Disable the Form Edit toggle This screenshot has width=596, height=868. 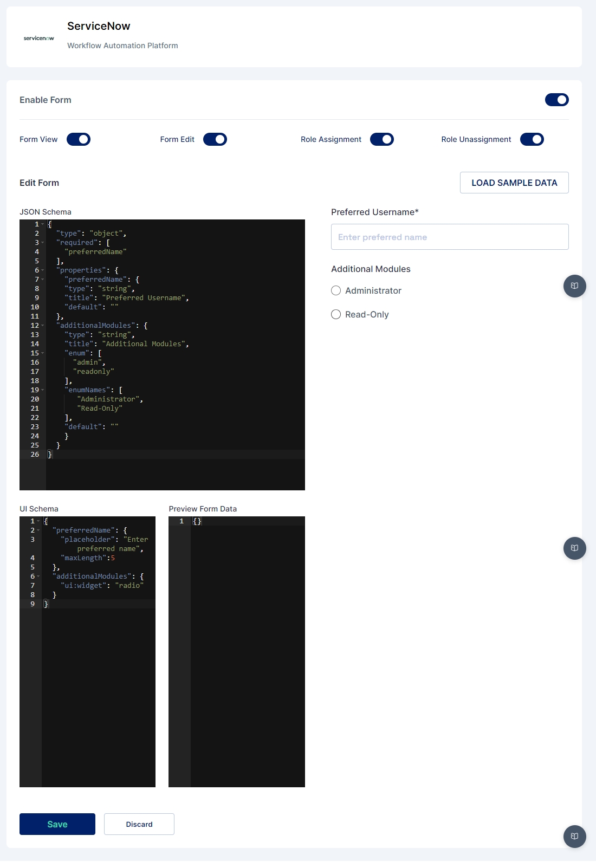215,139
